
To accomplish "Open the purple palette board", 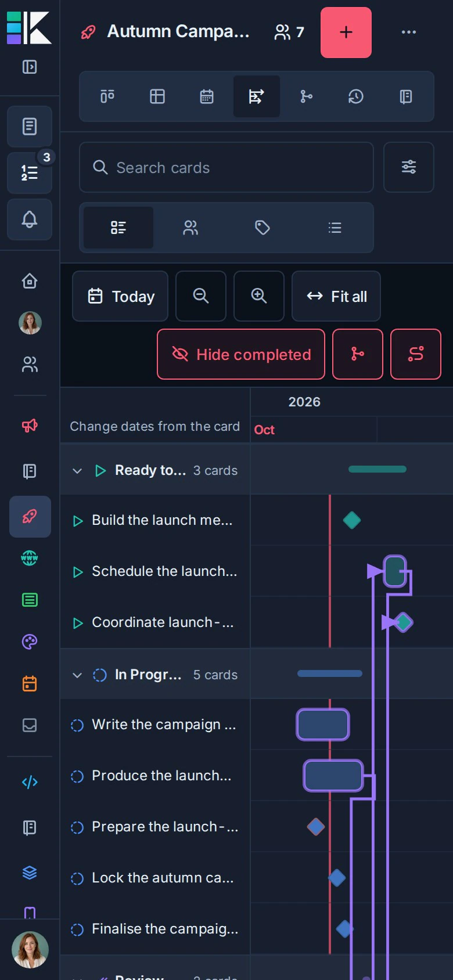I will (30, 642).
